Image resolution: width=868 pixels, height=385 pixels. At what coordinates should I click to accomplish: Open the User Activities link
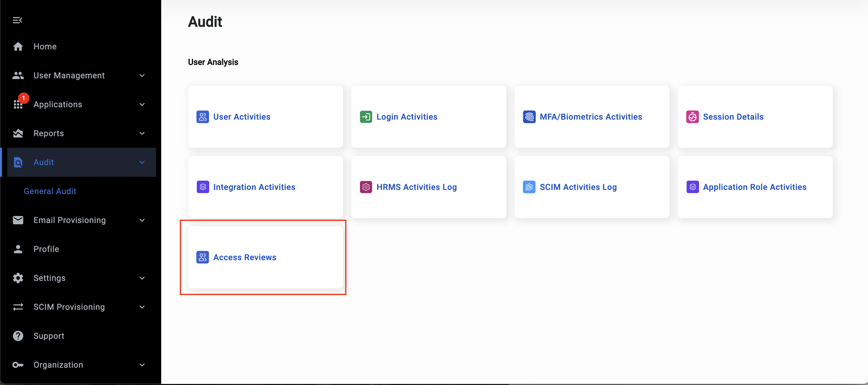[x=242, y=117]
